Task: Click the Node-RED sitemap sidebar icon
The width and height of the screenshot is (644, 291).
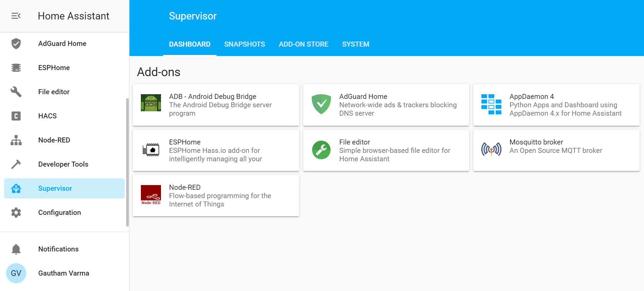Action: pyautogui.click(x=16, y=140)
